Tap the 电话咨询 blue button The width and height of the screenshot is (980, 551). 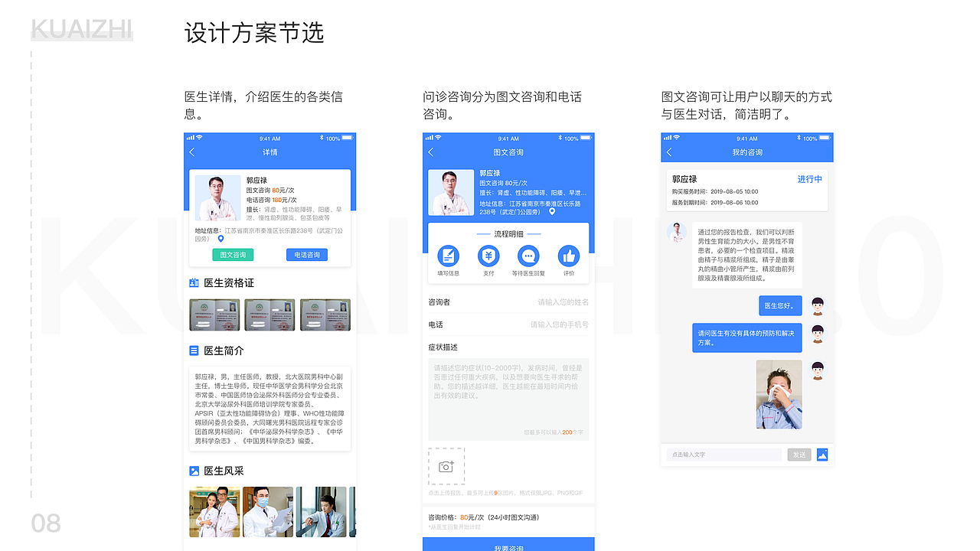click(307, 255)
